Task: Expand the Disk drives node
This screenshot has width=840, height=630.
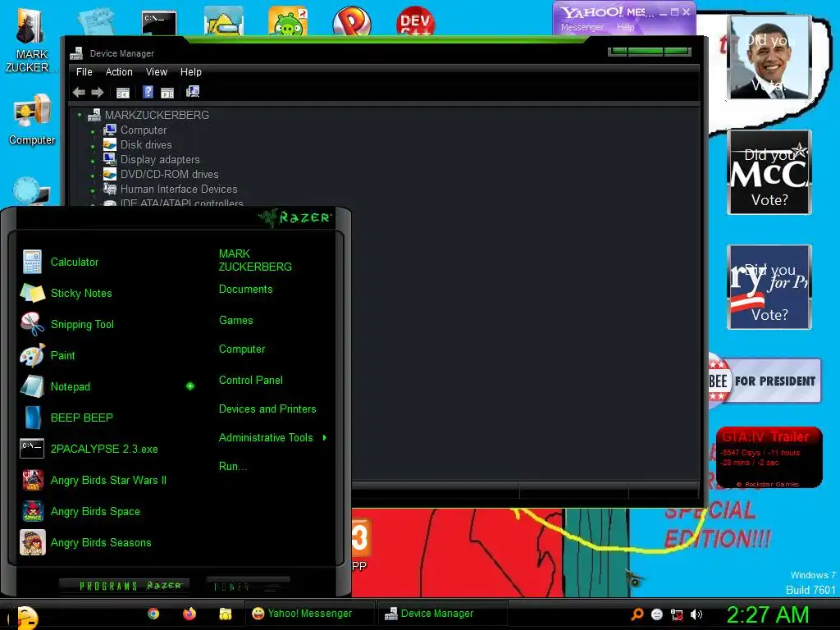Action: pos(93,146)
